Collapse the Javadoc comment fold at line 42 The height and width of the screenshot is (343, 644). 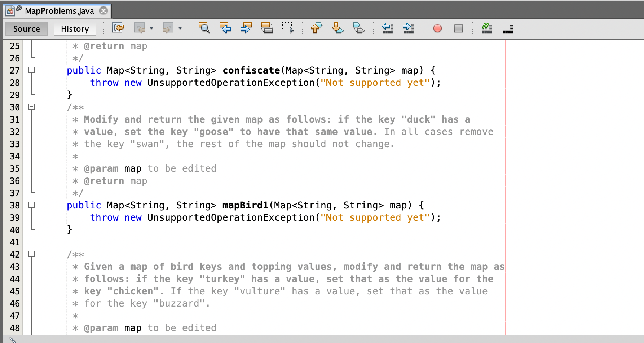32,254
